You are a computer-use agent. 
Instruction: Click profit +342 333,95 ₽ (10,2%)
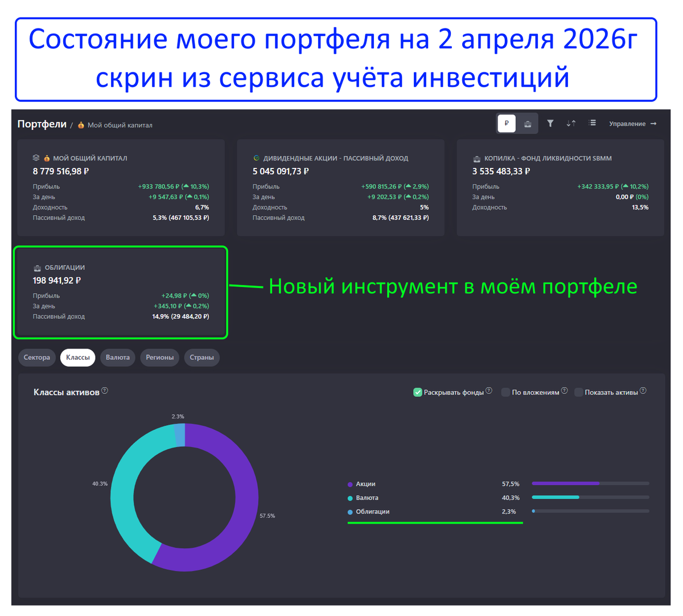click(x=613, y=187)
